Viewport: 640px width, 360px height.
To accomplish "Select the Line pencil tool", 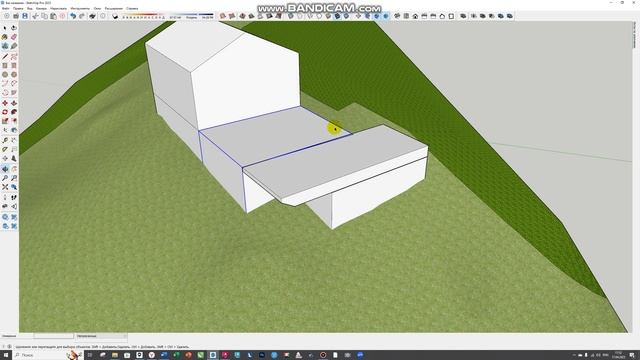I will pos(5,56).
